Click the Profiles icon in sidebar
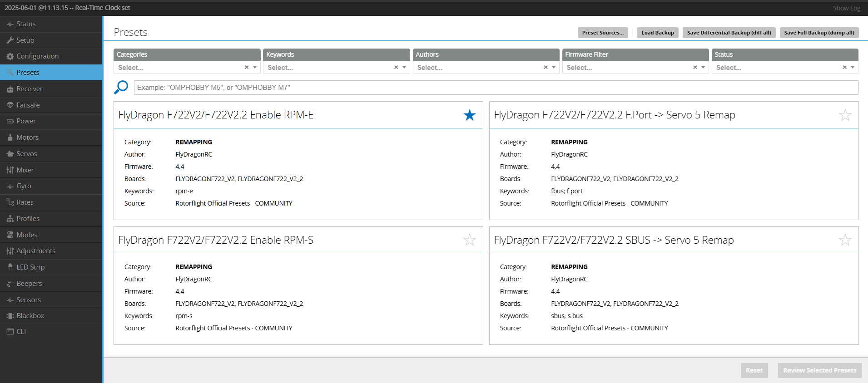This screenshot has height=383, width=868. coord(10,219)
